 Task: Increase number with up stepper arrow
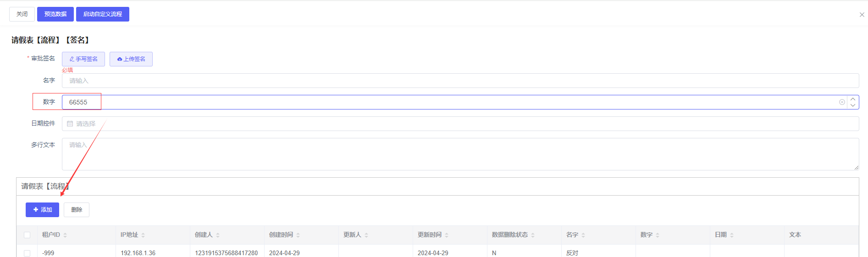[853, 99]
